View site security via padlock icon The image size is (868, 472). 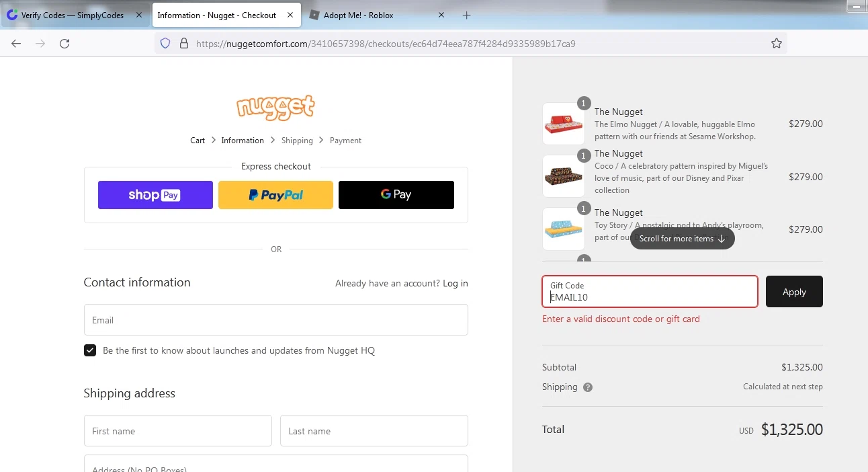coord(183,44)
